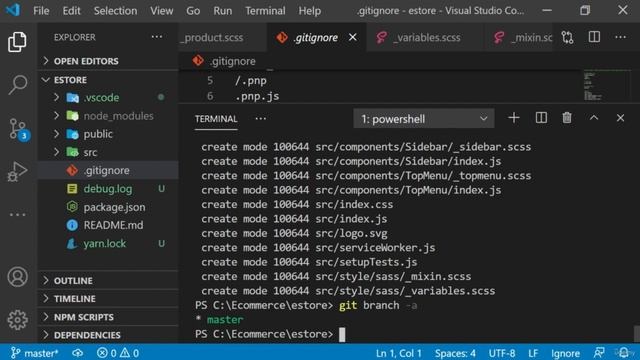Open yarn.lock in explorer tree
The height and width of the screenshot is (360, 640).
tap(108, 243)
